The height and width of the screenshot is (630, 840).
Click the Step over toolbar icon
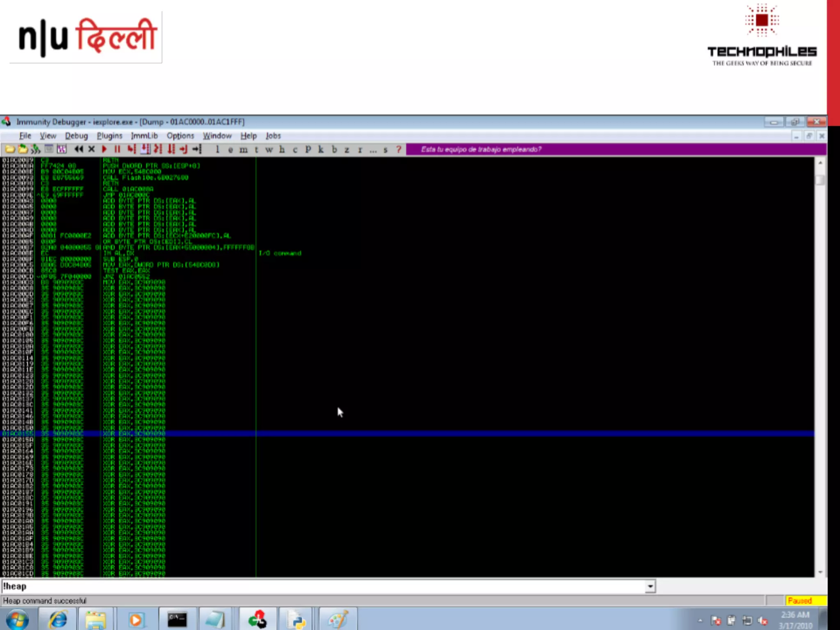[x=145, y=149]
